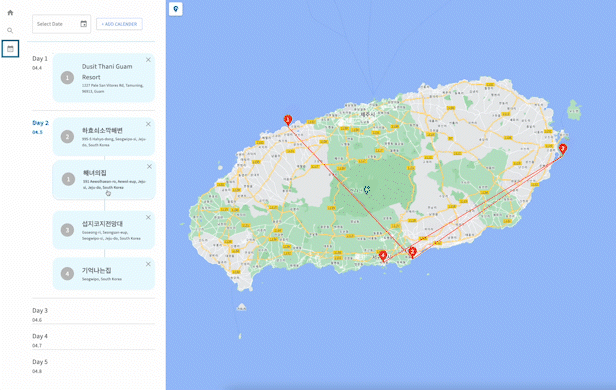Viewport: 616px width, 390px height.
Task: Click number badge on Dusit Thani card
Action: pos(67,78)
